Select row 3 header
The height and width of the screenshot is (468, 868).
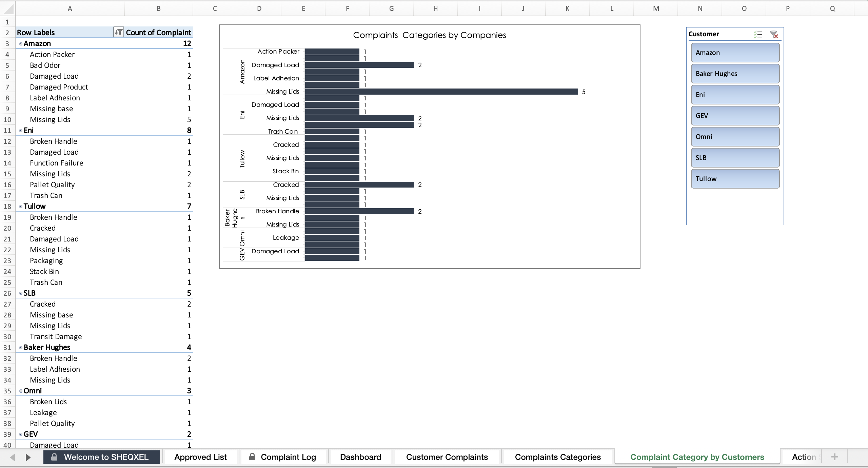point(7,44)
